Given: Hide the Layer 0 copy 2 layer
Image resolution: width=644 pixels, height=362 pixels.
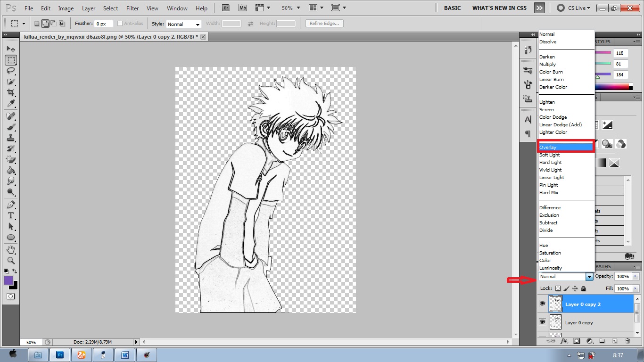Looking at the screenshot, I should [542, 304].
